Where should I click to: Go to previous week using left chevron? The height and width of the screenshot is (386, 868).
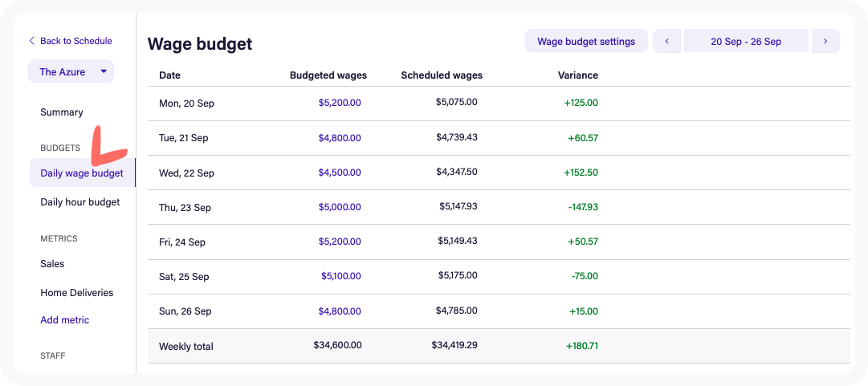666,41
